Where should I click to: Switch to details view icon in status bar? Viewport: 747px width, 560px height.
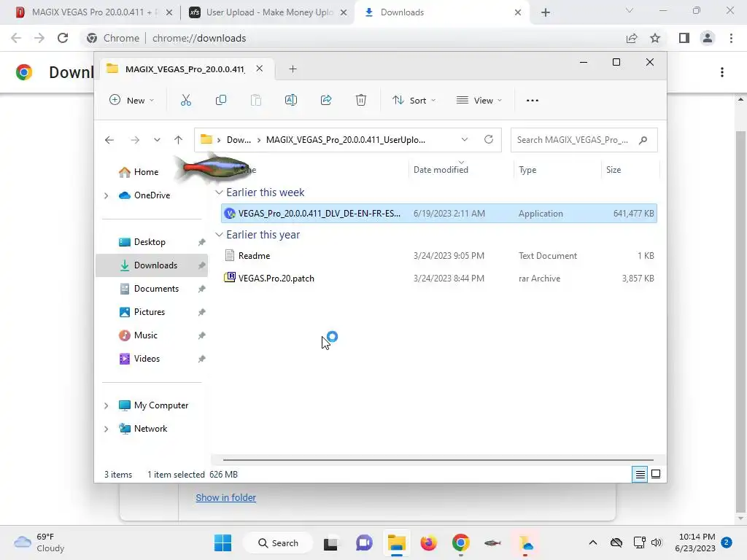point(640,474)
